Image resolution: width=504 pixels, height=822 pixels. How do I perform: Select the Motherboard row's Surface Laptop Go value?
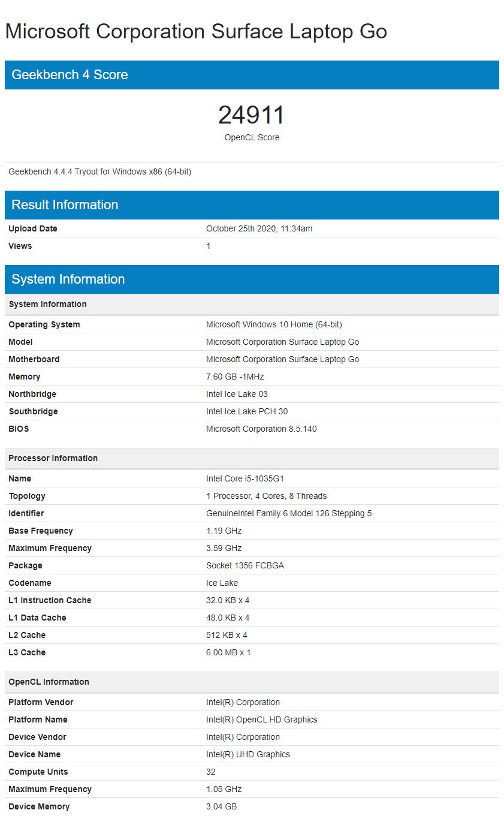[283, 359]
